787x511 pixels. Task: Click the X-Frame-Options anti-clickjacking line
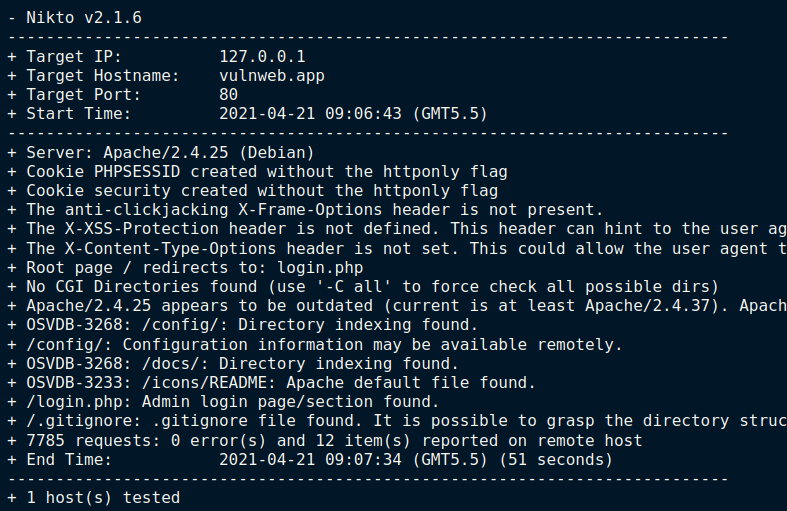coord(305,210)
